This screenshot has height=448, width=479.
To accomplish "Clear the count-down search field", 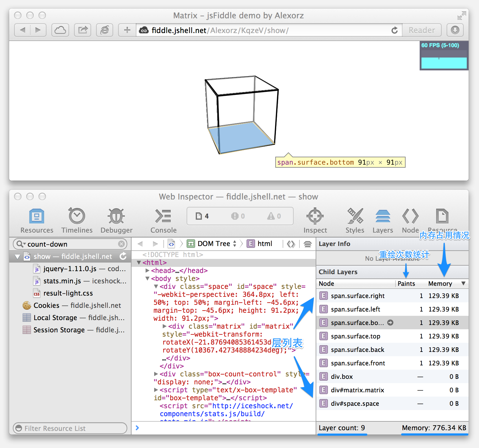I will [121, 244].
